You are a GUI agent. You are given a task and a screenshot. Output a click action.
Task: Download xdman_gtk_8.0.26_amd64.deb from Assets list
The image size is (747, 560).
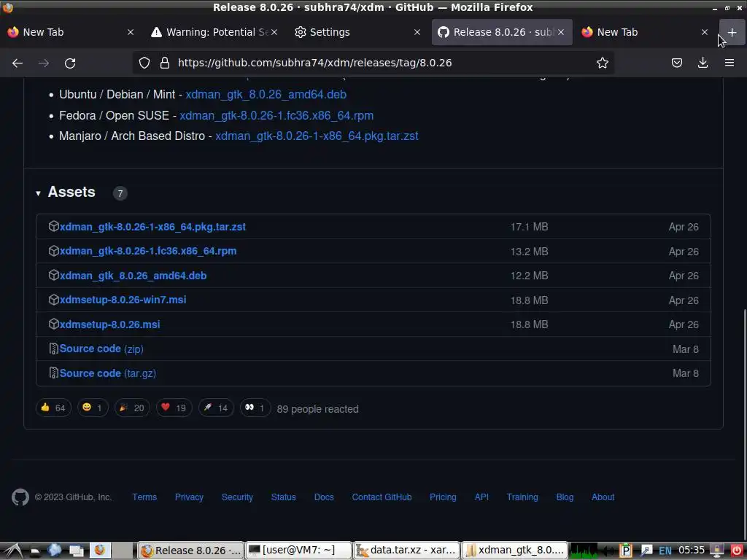(x=133, y=276)
